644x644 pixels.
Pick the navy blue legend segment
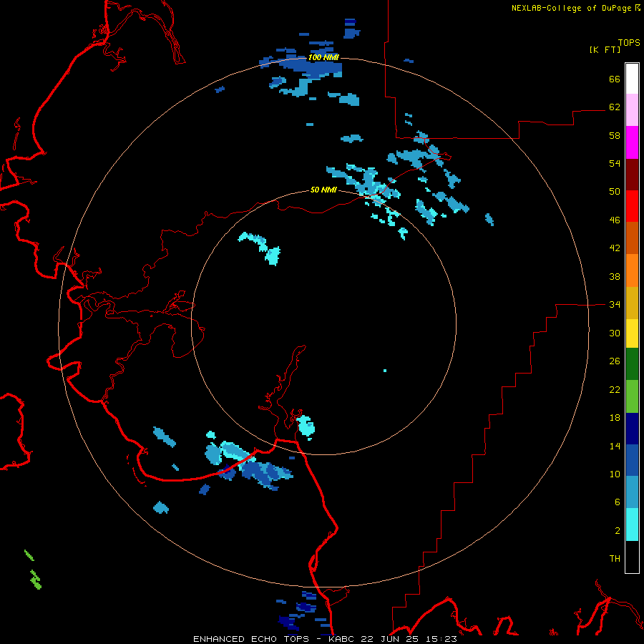[x=632, y=429]
